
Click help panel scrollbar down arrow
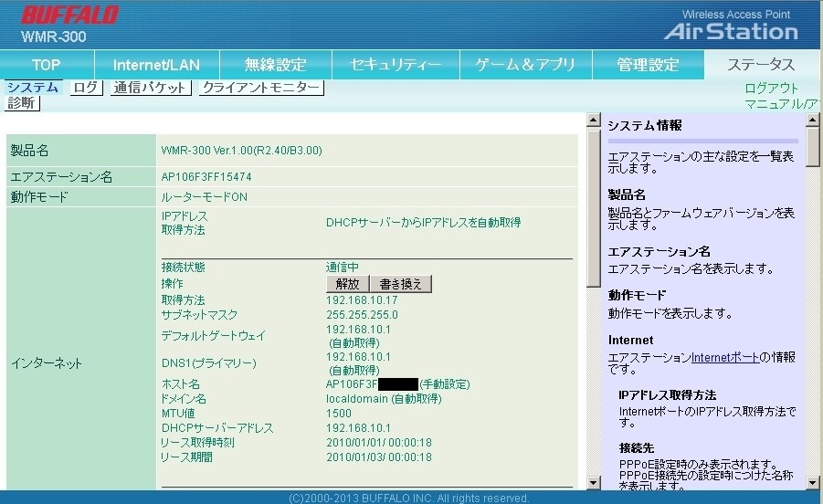click(813, 482)
